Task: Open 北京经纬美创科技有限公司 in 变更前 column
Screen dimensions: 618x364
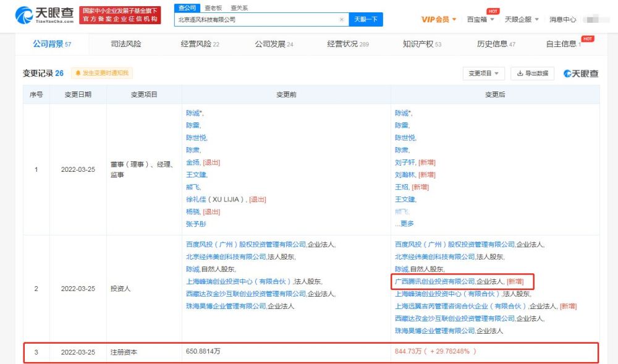Action: [x=226, y=257]
